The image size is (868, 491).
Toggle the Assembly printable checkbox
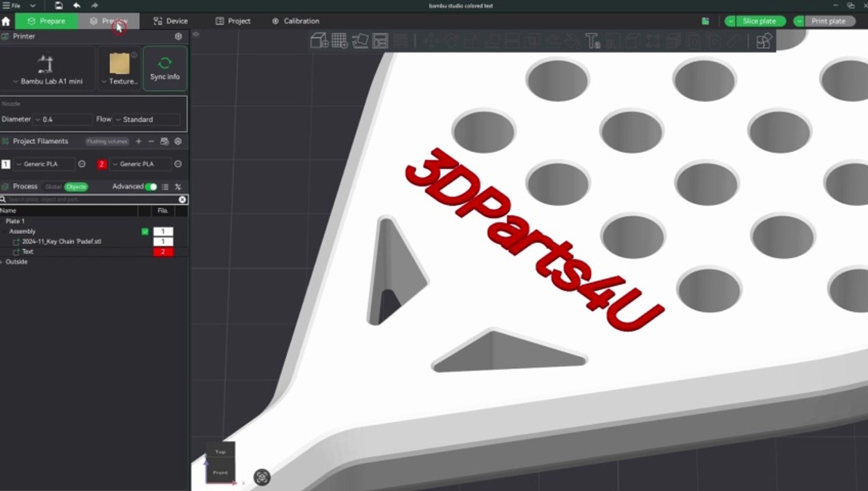[x=145, y=232]
